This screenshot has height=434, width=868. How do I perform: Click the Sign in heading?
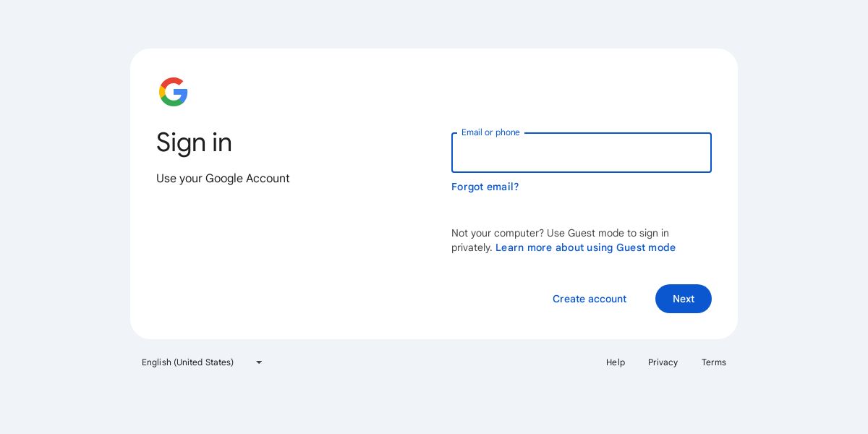click(x=194, y=142)
